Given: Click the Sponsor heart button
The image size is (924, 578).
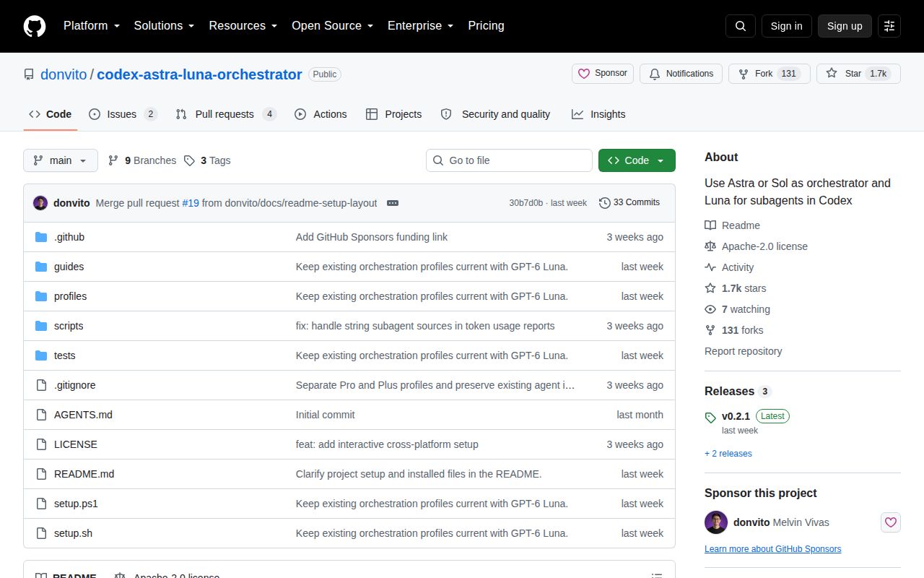Looking at the screenshot, I should click(x=603, y=74).
